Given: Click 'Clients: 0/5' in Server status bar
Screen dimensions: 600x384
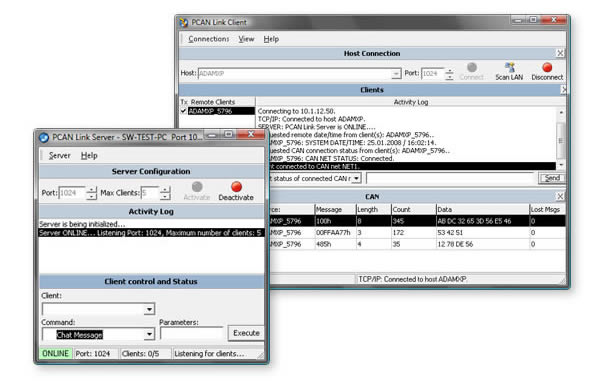Looking at the screenshot, I should [140, 354].
